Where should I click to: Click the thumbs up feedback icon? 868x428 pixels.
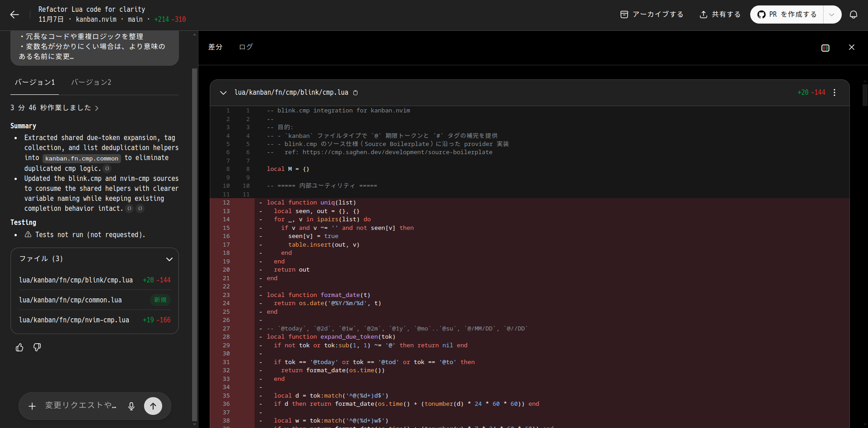click(19, 347)
